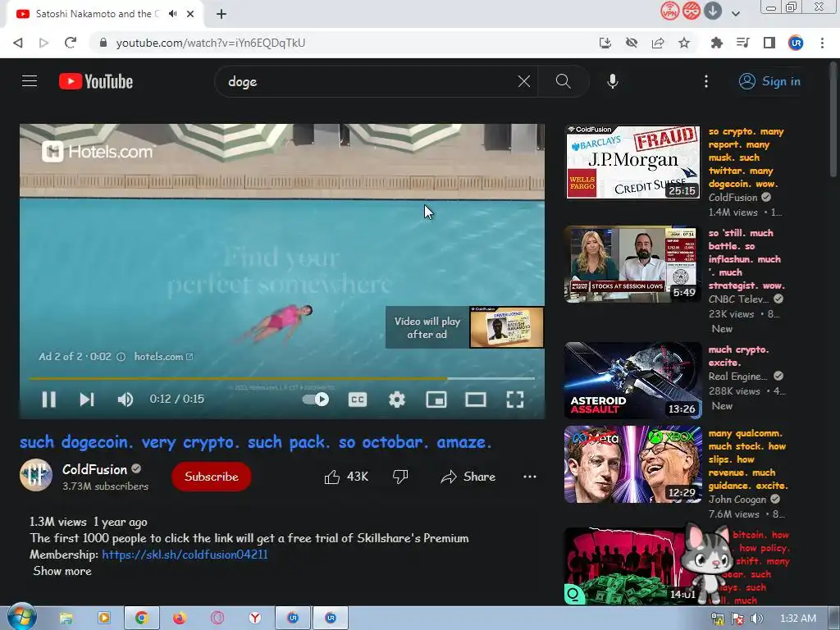The image size is (840, 630).
Task: Enter full screen mode
Action: click(x=515, y=399)
